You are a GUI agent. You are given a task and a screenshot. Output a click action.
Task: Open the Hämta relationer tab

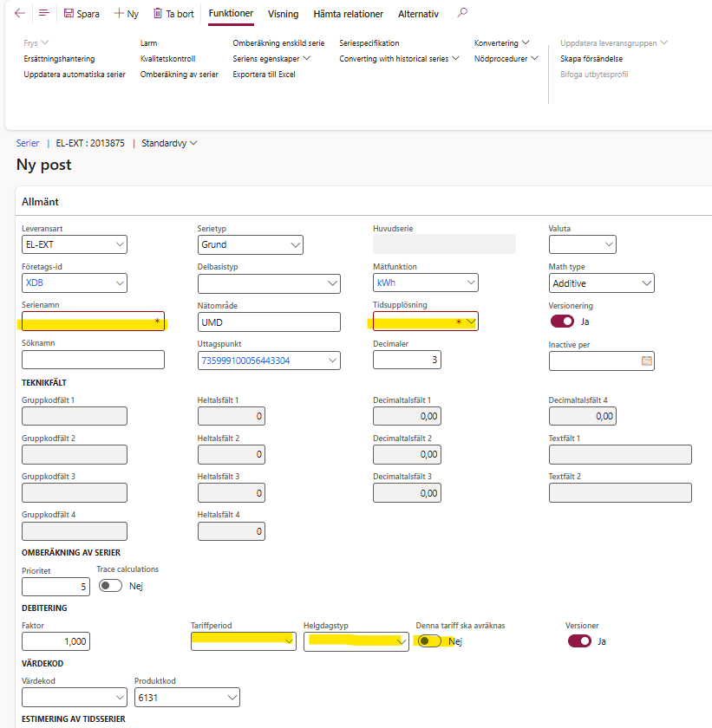pos(348,14)
